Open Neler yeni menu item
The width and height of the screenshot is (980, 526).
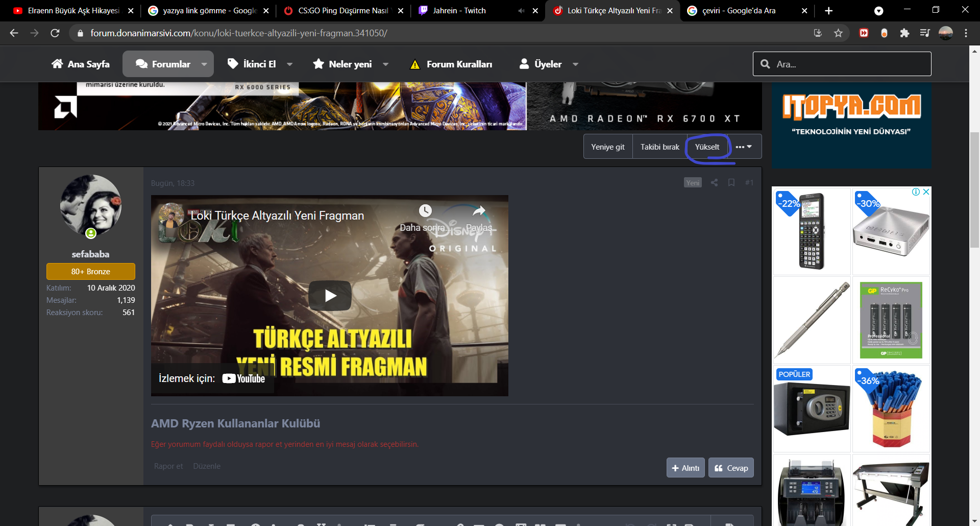click(x=342, y=64)
